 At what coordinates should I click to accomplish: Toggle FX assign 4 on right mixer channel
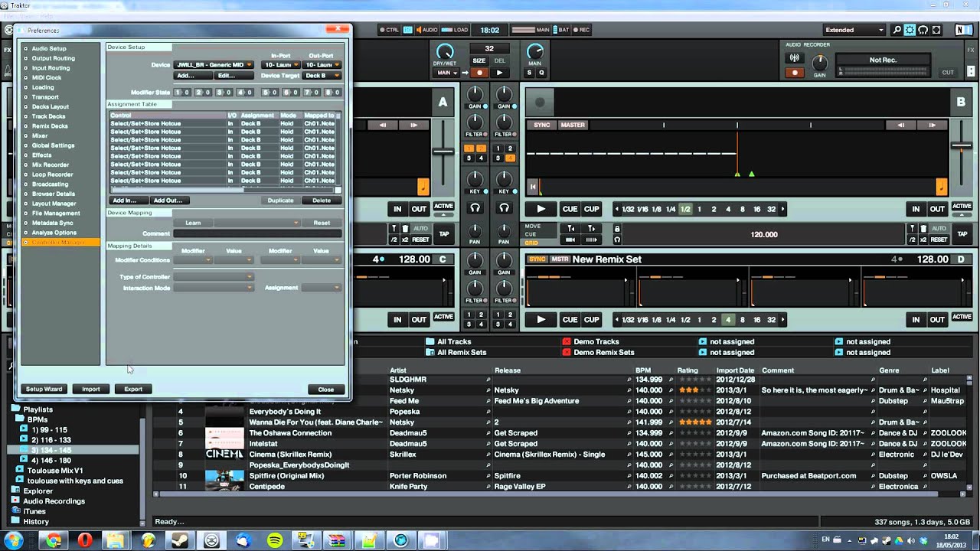click(x=510, y=158)
